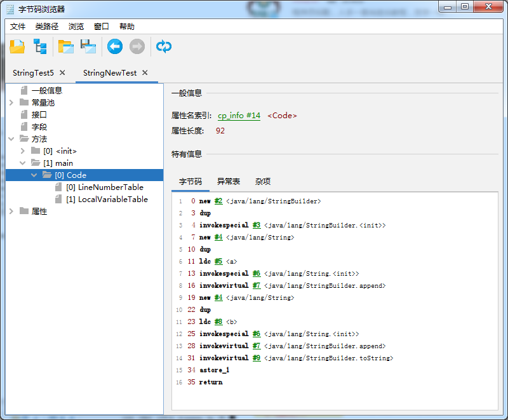Select [1] LocalVariableTable tree item
Viewport: 508px width, 420px height.
pyautogui.click(x=107, y=200)
